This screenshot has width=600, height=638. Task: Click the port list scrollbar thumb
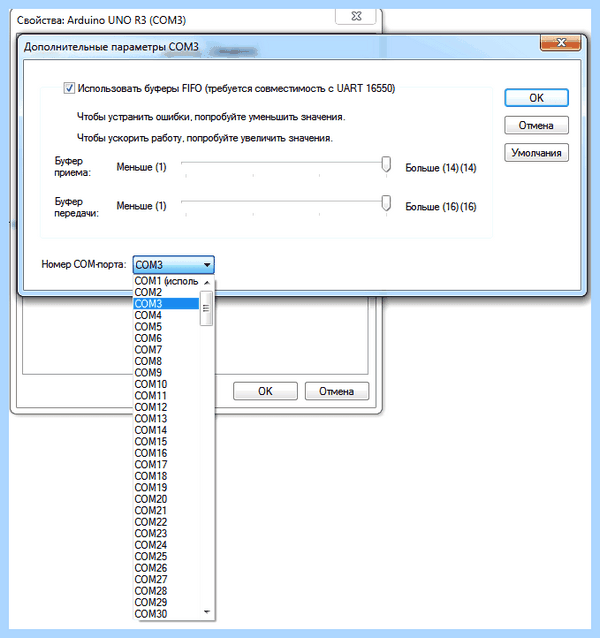pos(206,308)
